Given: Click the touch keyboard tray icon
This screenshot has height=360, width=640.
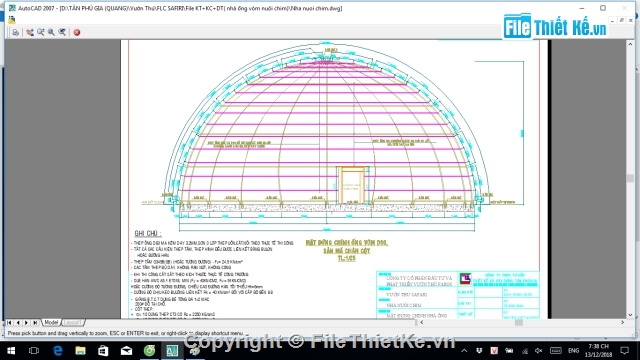Looking at the screenshot, I should (x=556, y=351).
